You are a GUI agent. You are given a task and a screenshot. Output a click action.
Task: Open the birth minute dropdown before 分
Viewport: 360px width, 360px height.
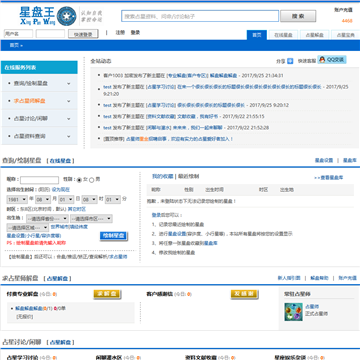(113, 199)
